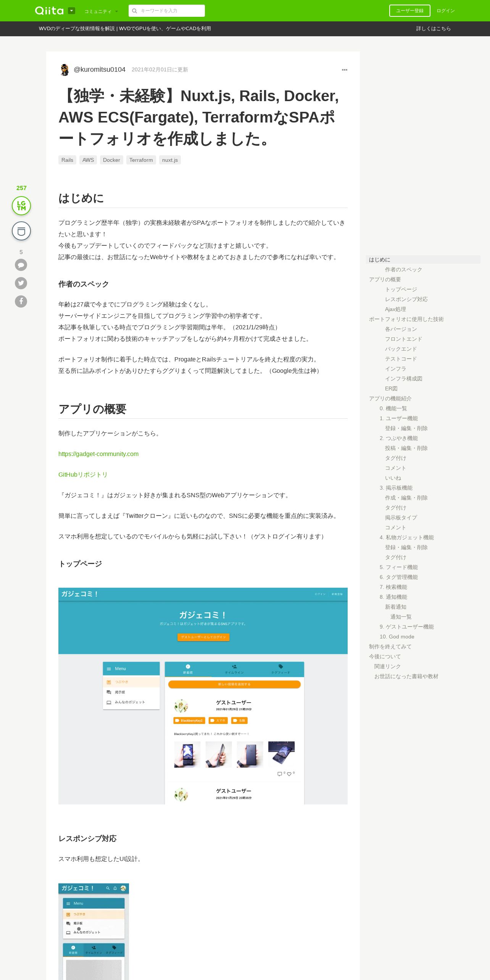The image size is (490, 980).
Task: Jump to 3. 掲示板機能 in contents
Action: pos(396,488)
